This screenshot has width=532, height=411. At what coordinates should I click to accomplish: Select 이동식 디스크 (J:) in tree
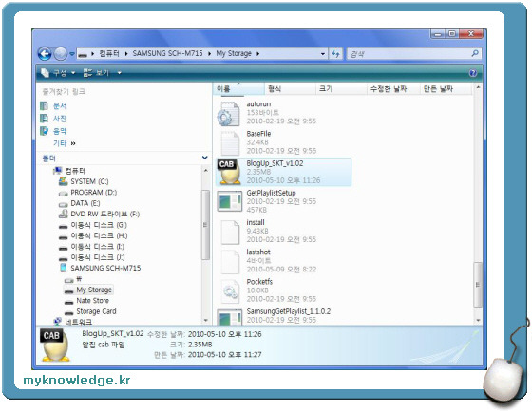pyautogui.click(x=98, y=257)
